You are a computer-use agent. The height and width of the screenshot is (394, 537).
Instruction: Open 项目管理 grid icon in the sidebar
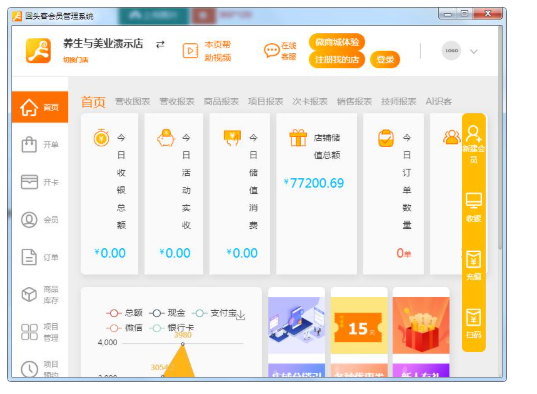[x=29, y=332]
